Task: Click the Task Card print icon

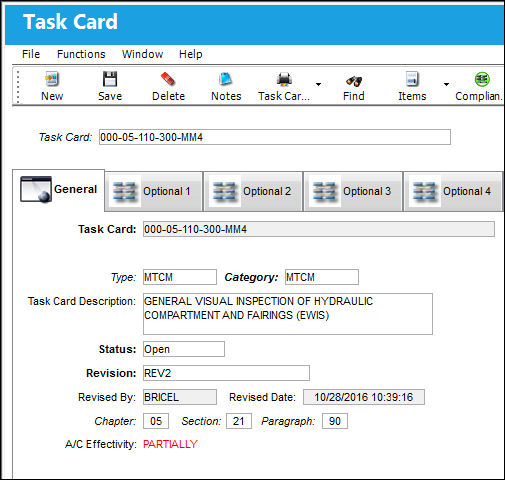Action: (284, 79)
